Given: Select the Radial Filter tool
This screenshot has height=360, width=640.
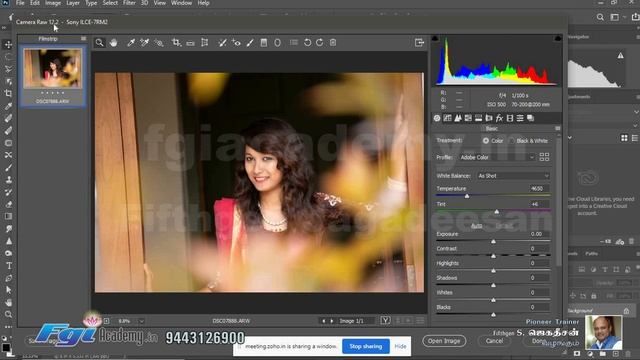Looking at the screenshot, I should (x=278, y=42).
